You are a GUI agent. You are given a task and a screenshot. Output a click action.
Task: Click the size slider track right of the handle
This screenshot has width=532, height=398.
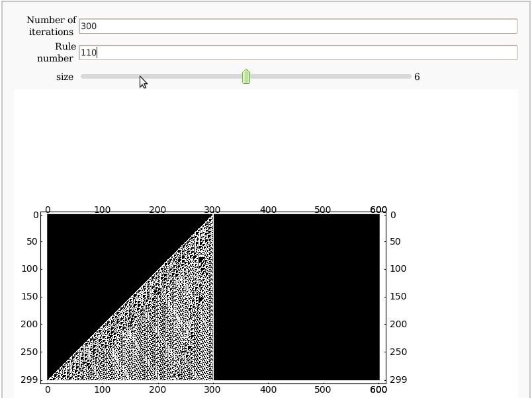click(331, 77)
